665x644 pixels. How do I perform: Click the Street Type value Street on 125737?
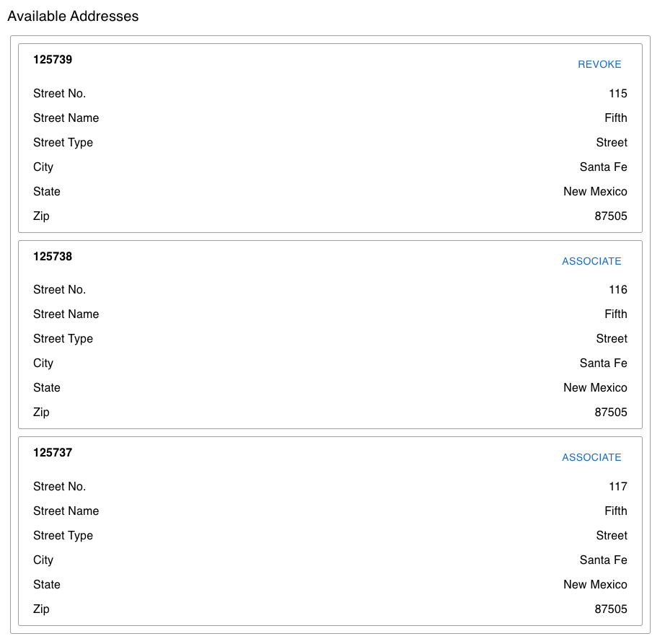coord(611,535)
